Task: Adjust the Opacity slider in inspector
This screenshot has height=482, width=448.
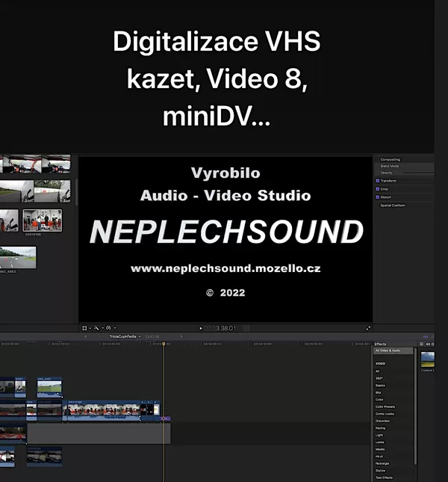Action: click(x=419, y=173)
